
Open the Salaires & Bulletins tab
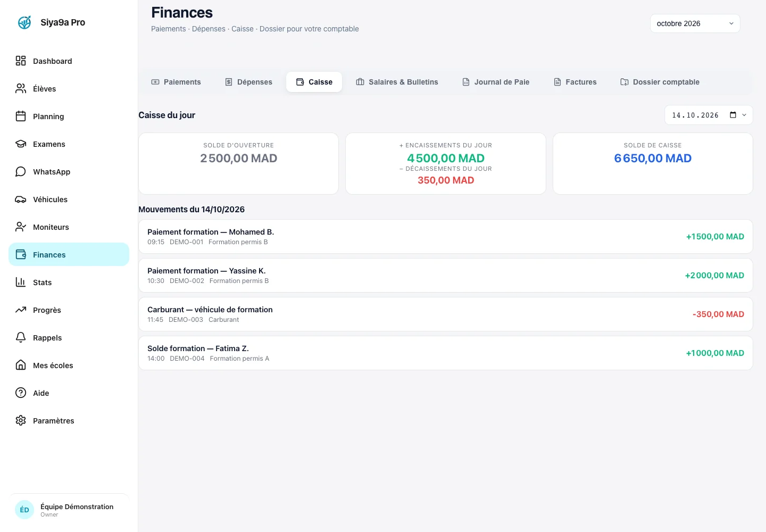pyautogui.click(x=397, y=82)
